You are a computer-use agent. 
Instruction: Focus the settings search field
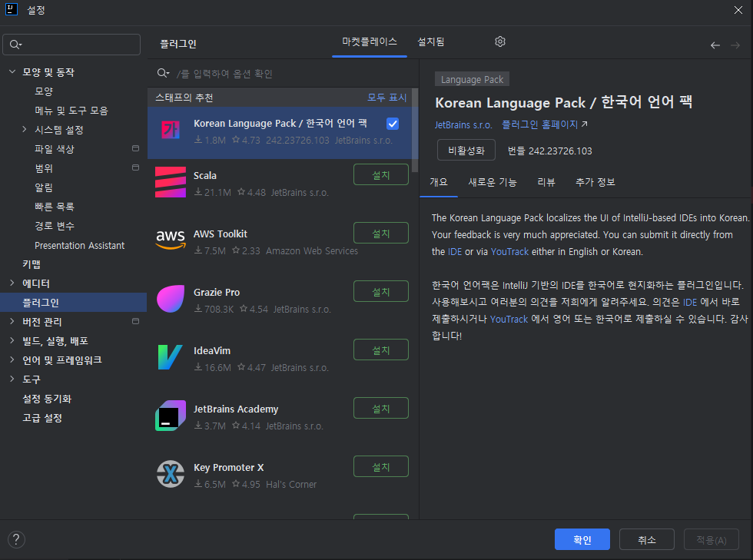[71, 45]
